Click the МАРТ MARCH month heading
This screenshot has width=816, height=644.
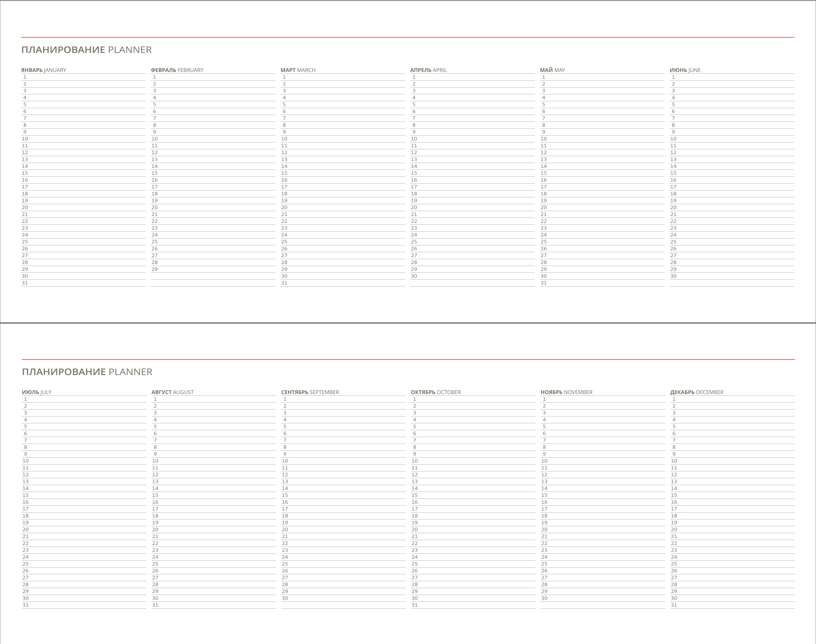[x=298, y=70]
